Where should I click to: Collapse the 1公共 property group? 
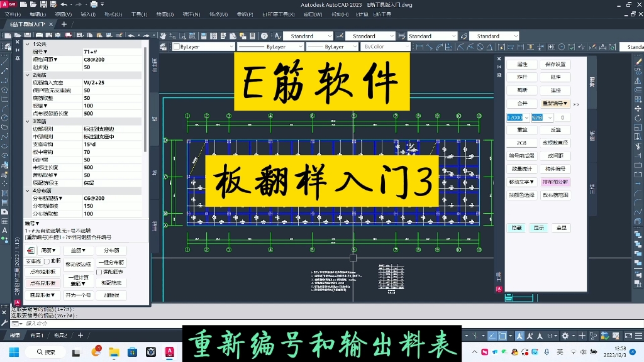28,44
